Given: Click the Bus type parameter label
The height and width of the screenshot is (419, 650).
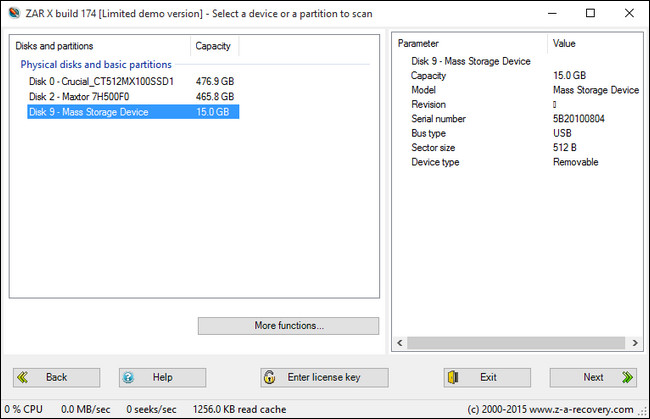Looking at the screenshot, I should point(429,133).
